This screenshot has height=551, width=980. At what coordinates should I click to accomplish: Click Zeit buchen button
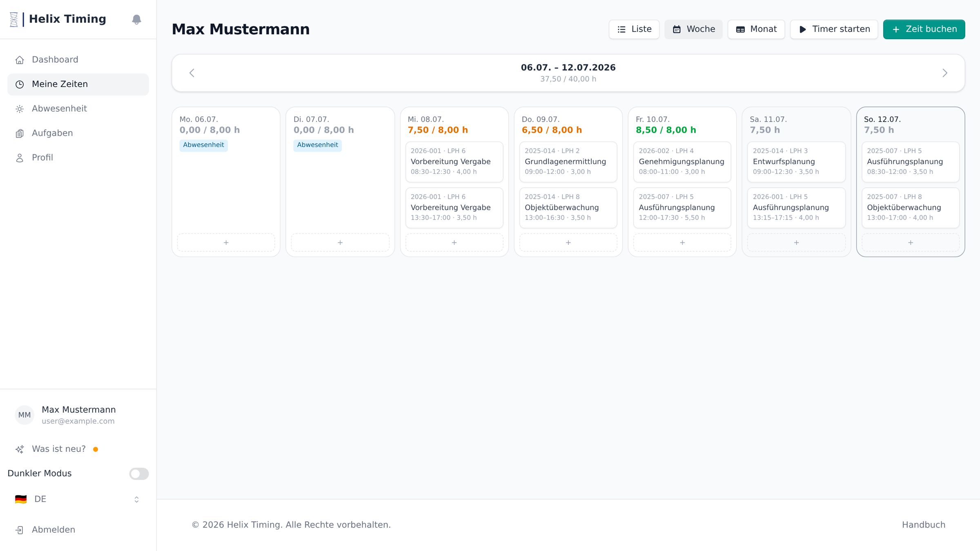(924, 29)
